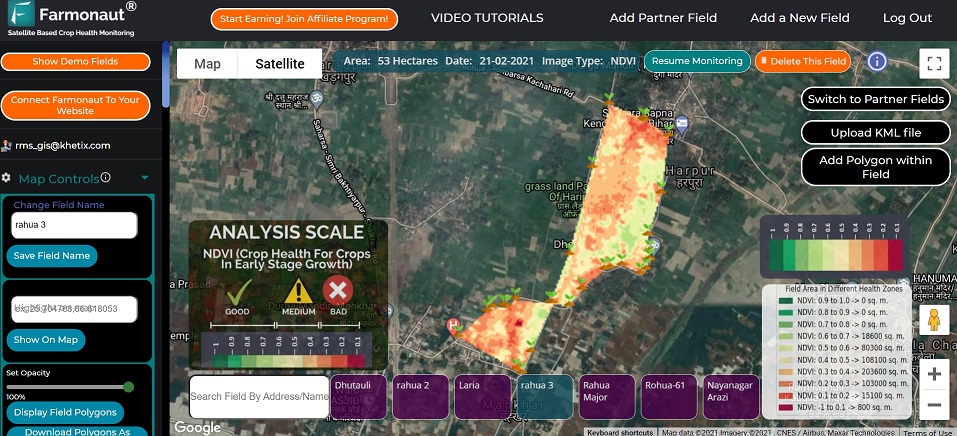This screenshot has height=436, width=957.
Task: Select the Nayanagar Arazi field card
Action: 732,396
